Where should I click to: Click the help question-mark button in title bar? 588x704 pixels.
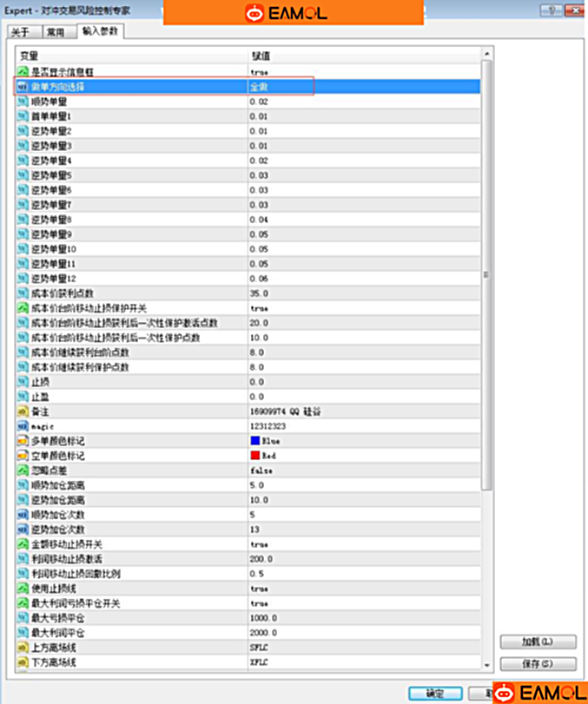click(x=552, y=10)
